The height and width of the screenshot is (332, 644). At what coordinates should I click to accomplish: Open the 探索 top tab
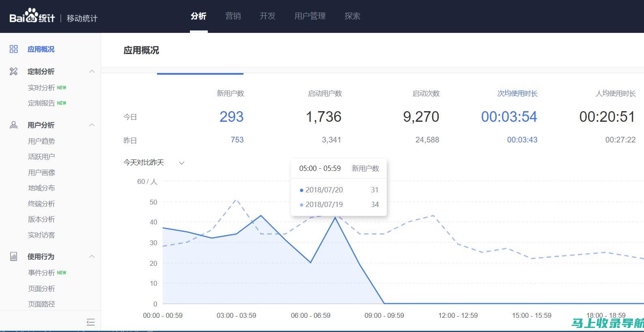click(x=352, y=16)
